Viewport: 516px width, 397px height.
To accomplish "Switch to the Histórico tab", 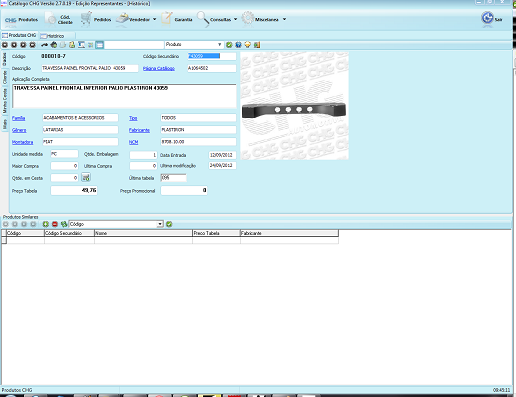I will (x=52, y=36).
